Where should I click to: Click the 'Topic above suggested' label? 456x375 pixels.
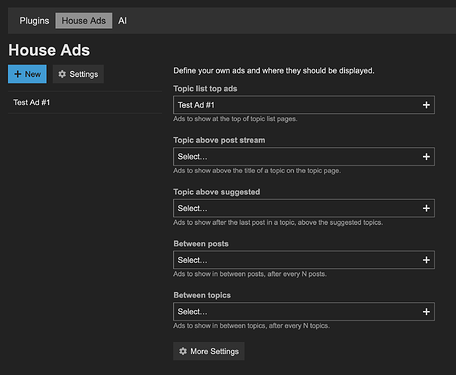(x=216, y=192)
